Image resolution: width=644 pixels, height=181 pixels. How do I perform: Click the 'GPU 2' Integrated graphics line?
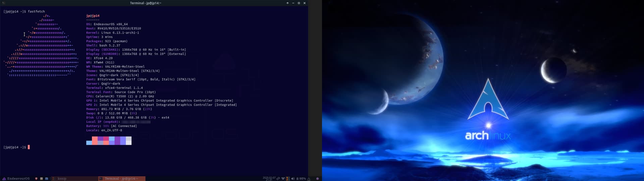162,105
